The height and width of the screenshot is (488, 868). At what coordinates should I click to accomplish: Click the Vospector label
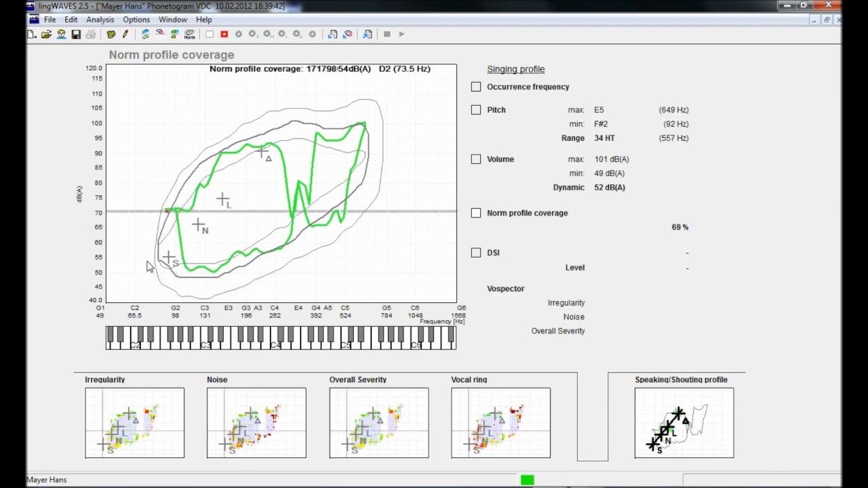506,289
